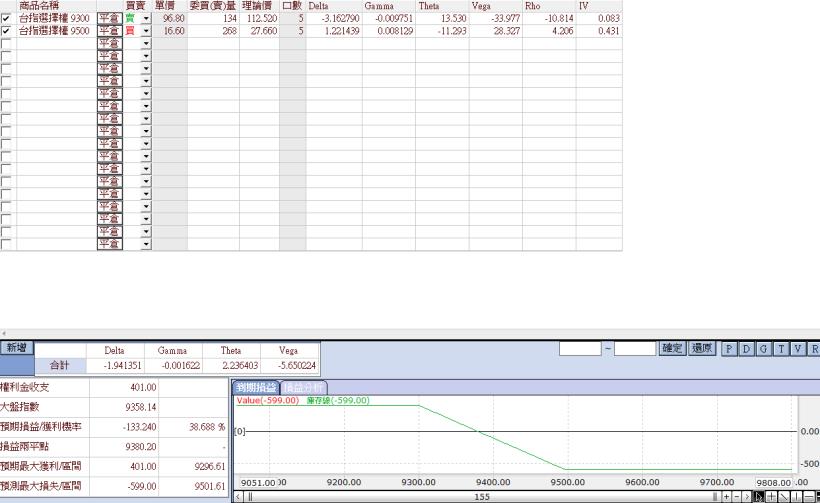The height and width of the screenshot is (503, 820).
Task: Click the first range input field before the tilde
Action: point(579,348)
